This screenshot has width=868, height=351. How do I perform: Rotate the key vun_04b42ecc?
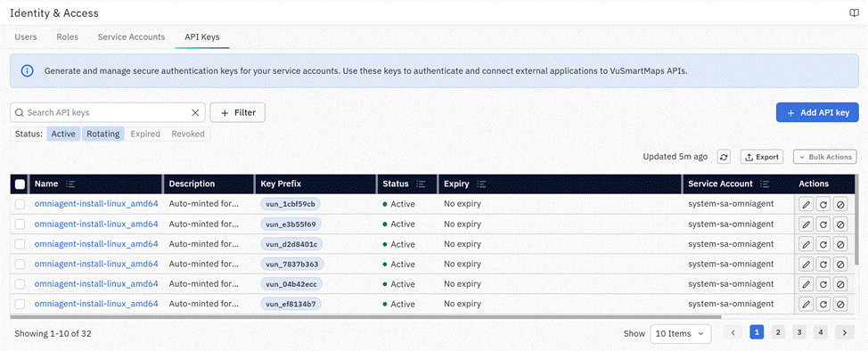(x=823, y=284)
